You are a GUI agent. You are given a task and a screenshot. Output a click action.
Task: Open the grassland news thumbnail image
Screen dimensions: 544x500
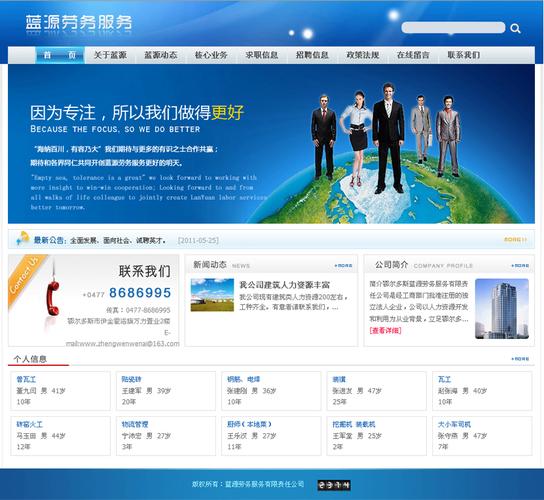212,295
